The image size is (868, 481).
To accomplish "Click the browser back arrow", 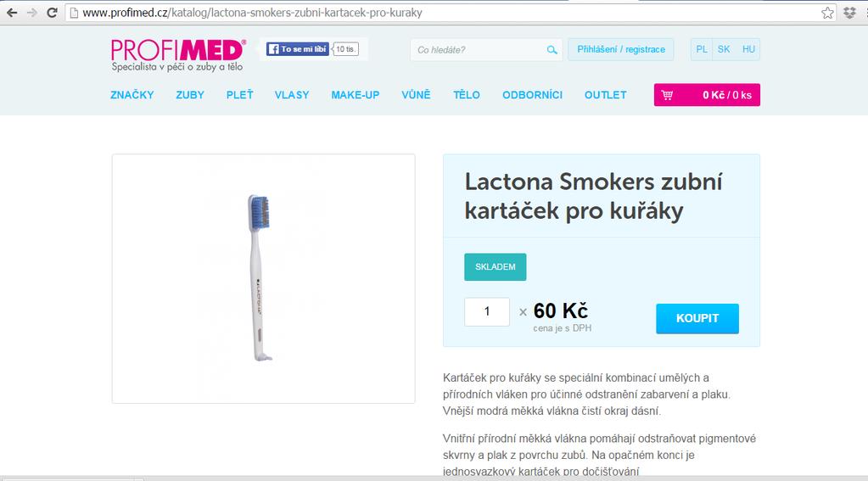I will click(12, 13).
